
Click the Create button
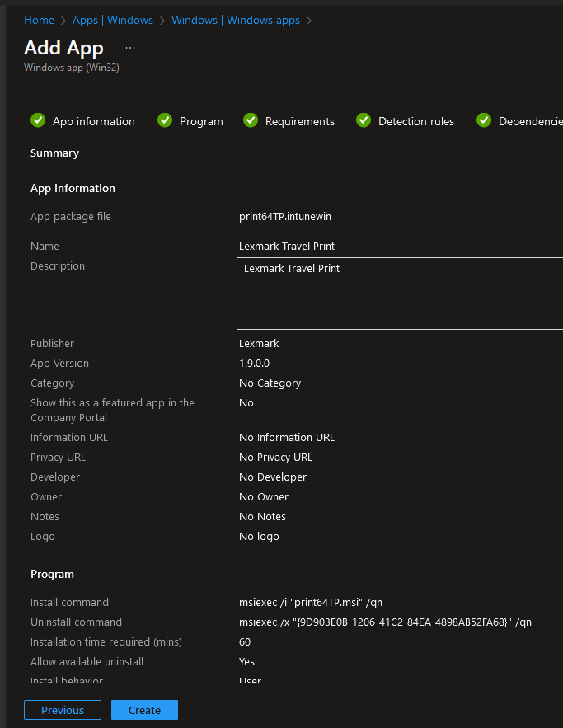[x=144, y=710]
